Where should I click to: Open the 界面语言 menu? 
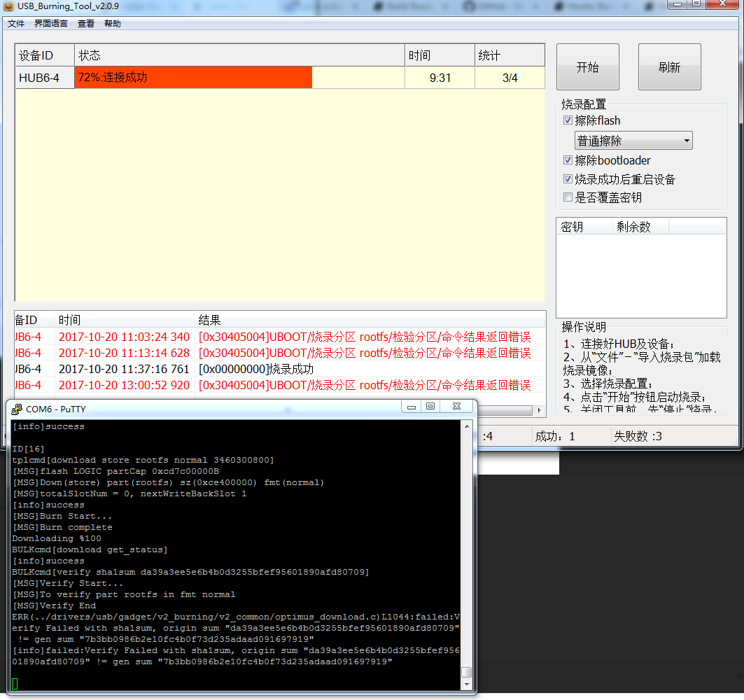click(51, 24)
